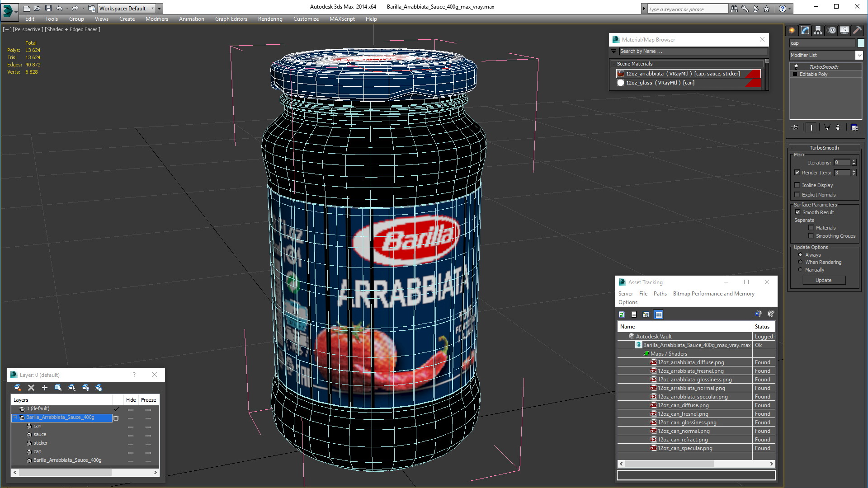Image resolution: width=868 pixels, height=488 pixels.
Task: Expand the Editable Poly sub-objects
Action: pos(795,74)
